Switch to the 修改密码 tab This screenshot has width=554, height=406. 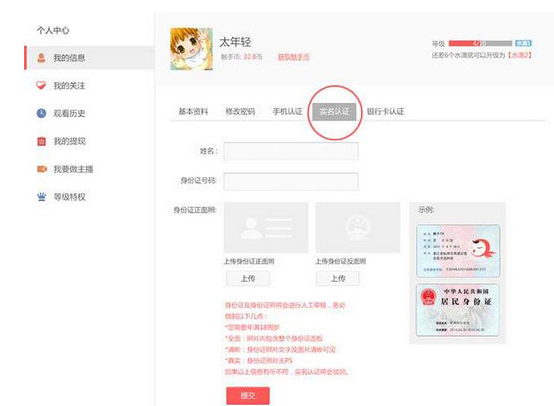click(240, 111)
